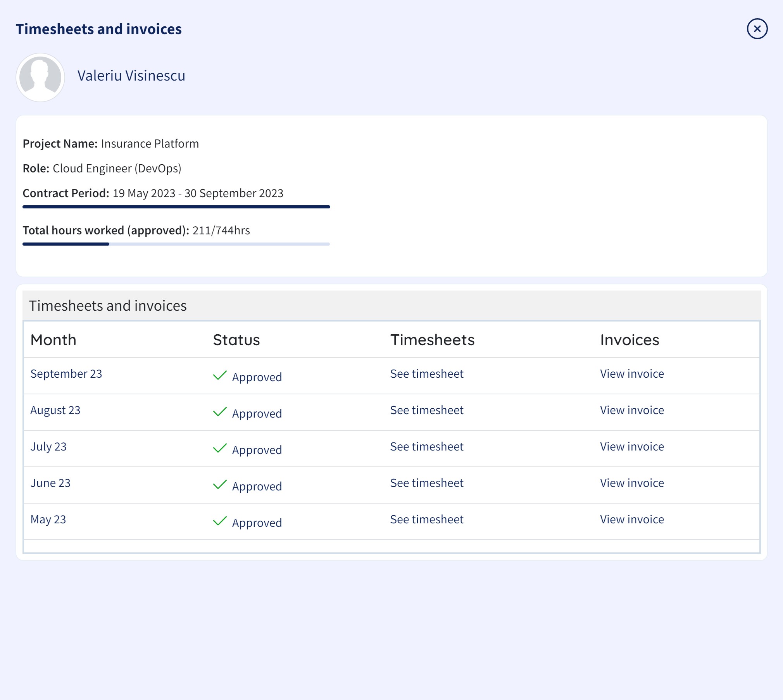The width and height of the screenshot is (783, 700).
Task: Click the September 23 approved checkmark icon
Action: tap(220, 375)
